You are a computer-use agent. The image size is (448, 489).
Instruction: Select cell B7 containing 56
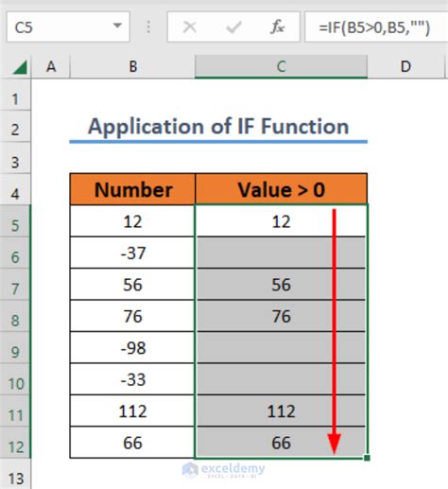coord(132,285)
